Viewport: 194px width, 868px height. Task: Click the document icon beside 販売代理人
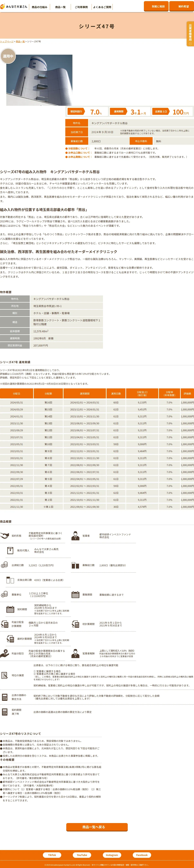click(11, 551)
